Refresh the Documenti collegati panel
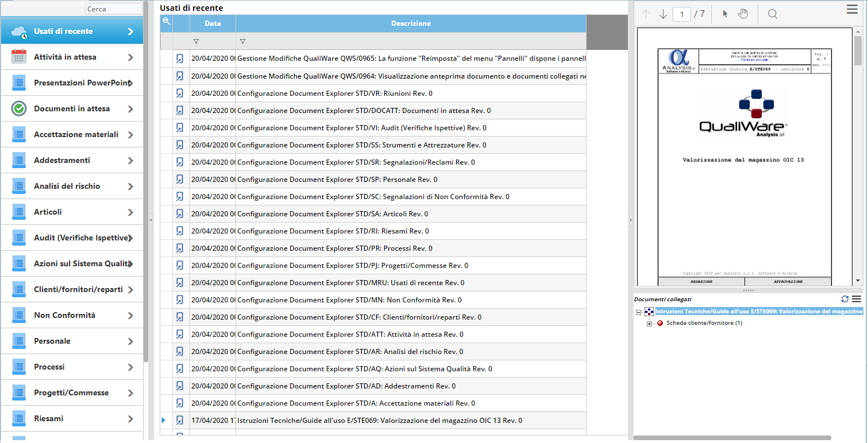Image resolution: width=868 pixels, height=443 pixels. coord(844,299)
